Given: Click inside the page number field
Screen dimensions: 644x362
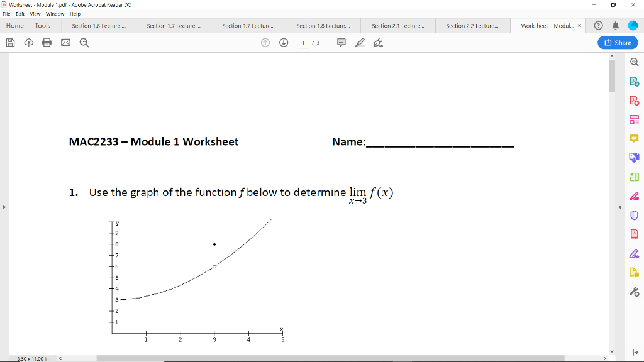Looking at the screenshot, I should coord(303,43).
